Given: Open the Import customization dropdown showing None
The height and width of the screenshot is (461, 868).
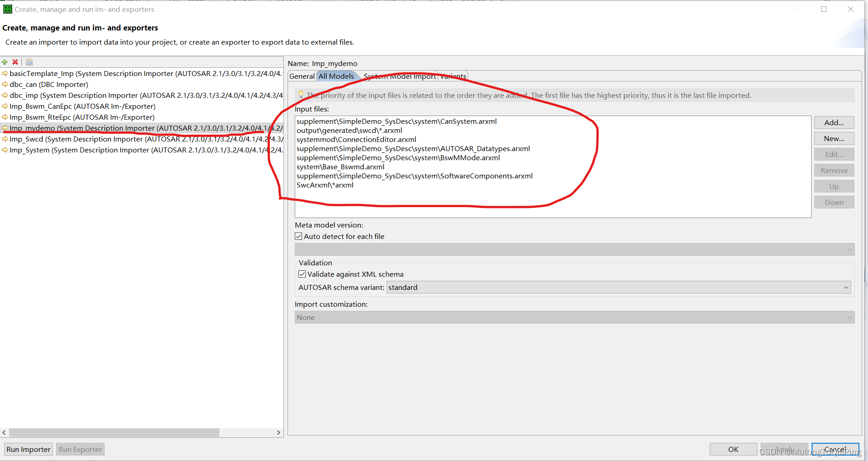Looking at the screenshot, I should pyautogui.click(x=850, y=317).
